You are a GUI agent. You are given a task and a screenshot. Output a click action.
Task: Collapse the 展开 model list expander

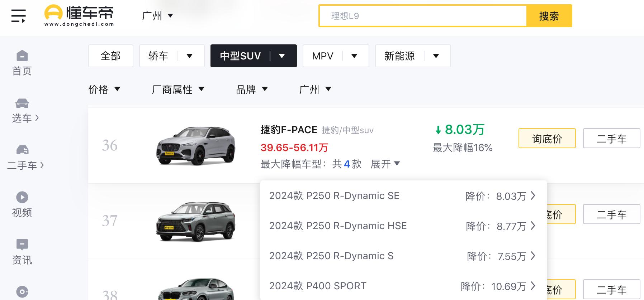tap(385, 164)
